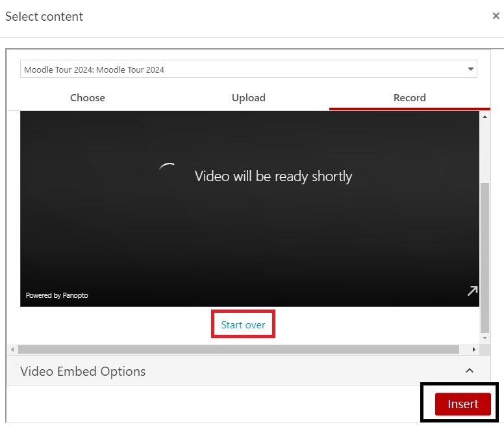Image resolution: width=504 pixels, height=427 pixels.
Task: Click the horizontal scrollbar left arrow
Action: coord(12,349)
